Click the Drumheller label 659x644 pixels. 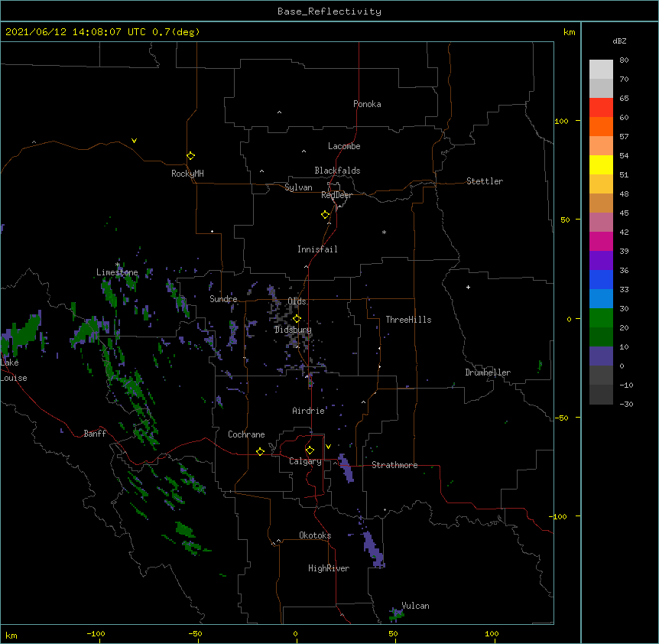[x=488, y=372]
